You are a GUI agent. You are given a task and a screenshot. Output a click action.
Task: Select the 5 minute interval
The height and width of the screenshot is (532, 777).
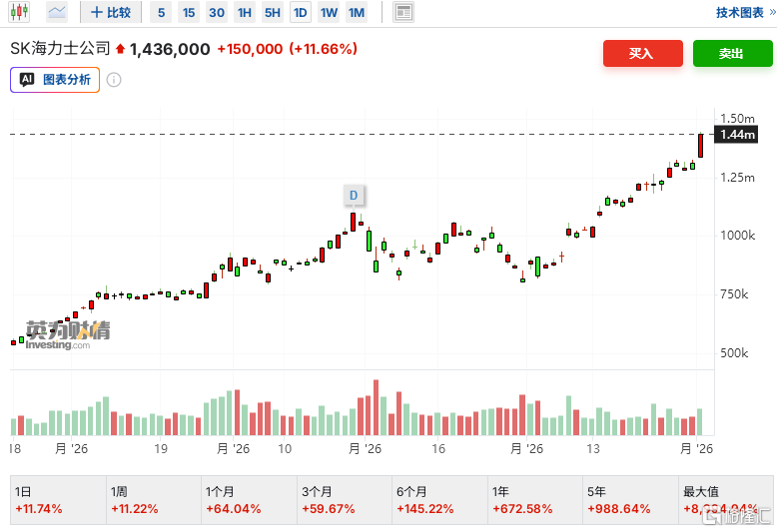tap(161, 12)
